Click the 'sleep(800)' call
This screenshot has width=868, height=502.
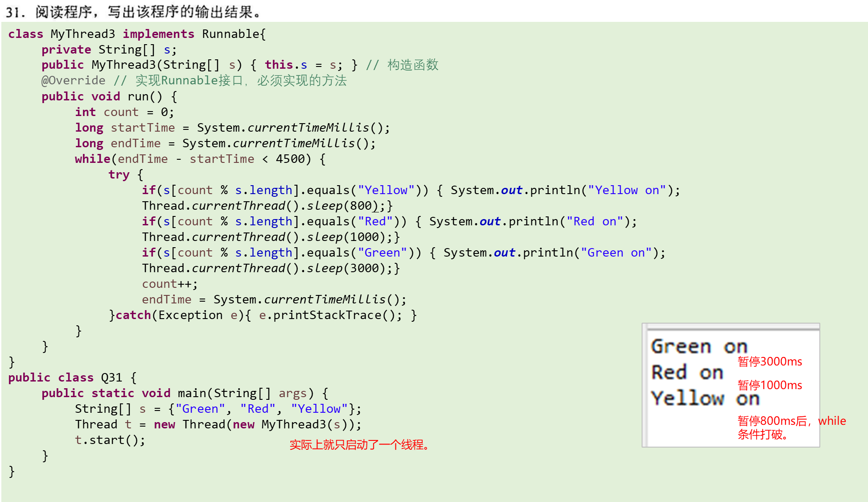click(x=342, y=206)
